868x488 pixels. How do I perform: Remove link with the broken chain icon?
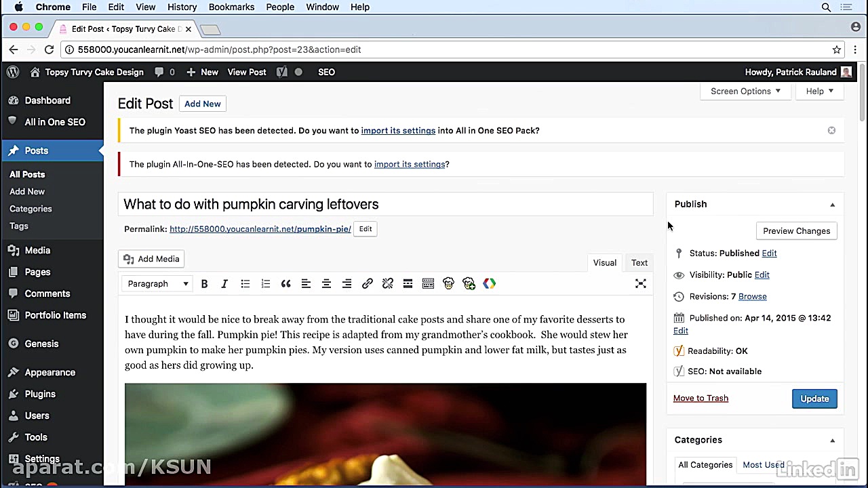click(x=387, y=284)
